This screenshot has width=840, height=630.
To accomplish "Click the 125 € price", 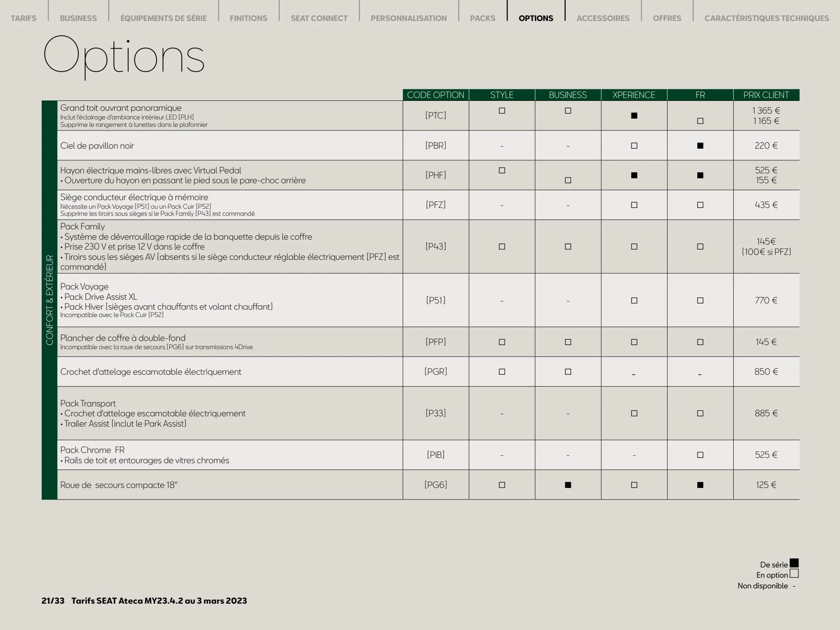I will (x=766, y=485).
